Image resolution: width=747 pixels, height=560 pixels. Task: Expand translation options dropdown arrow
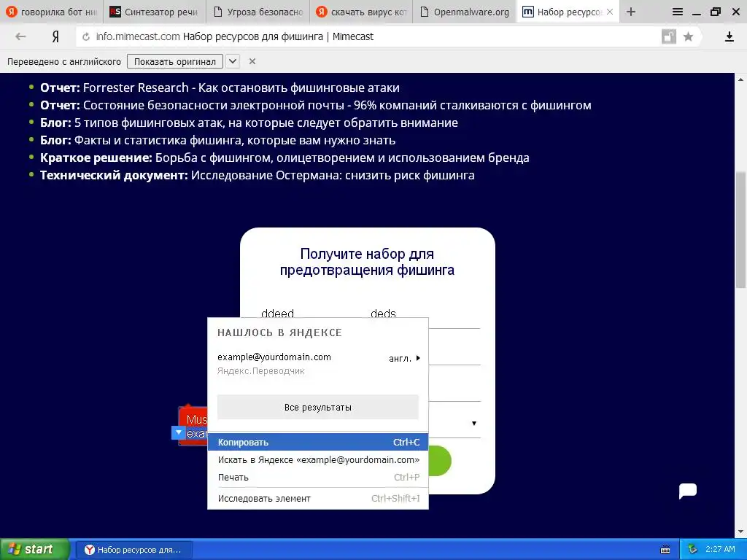point(233,61)
